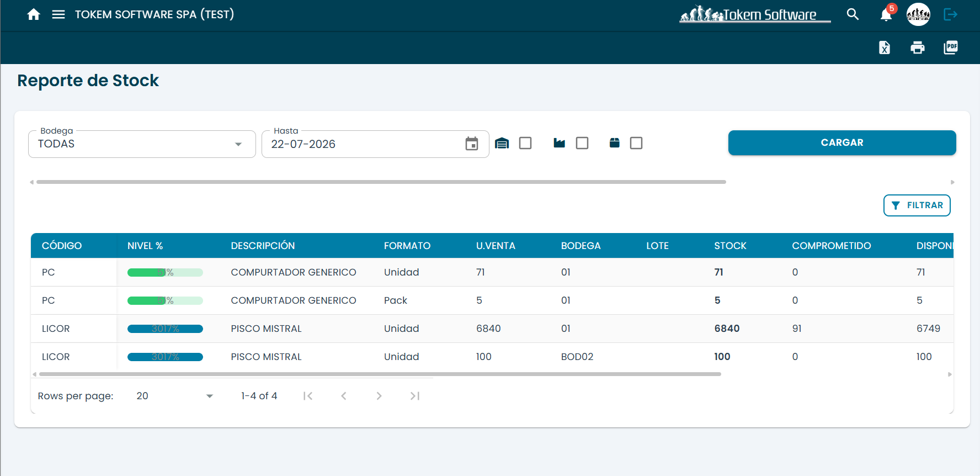Sort by COMPROMETIDO column header

831,246
